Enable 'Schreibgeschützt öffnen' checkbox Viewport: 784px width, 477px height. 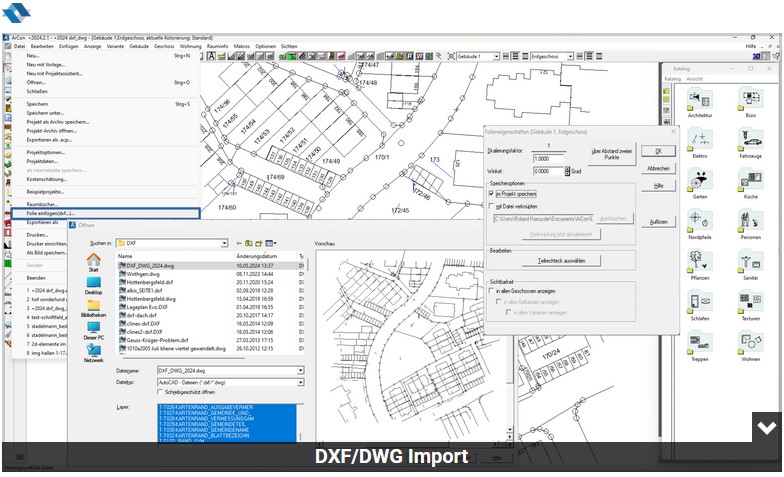(160, 392)
